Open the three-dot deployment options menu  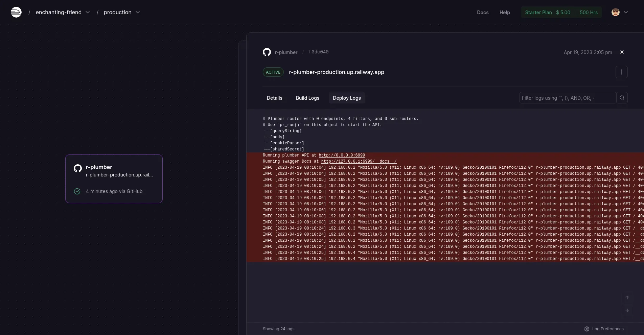coord(621,72)
